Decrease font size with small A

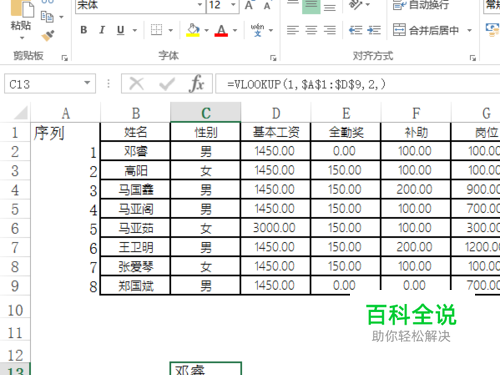(267, 6)
